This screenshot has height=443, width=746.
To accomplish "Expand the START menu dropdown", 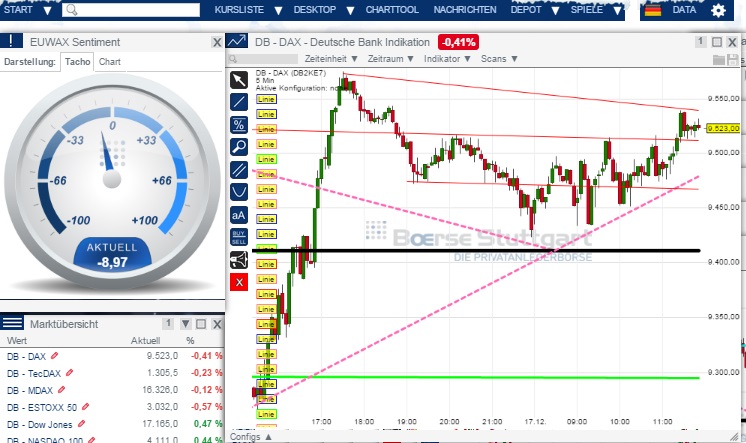I will pyautogui.click(x=47, y=10).
